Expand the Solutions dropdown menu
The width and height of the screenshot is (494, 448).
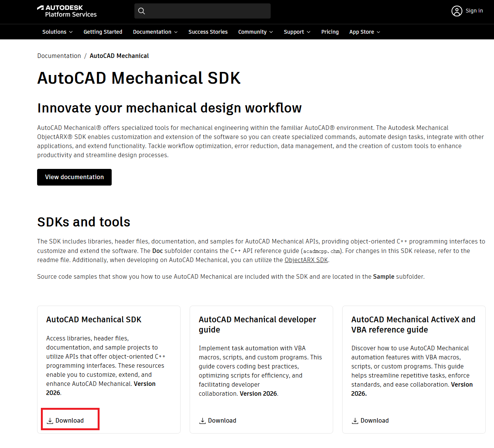pos(57,32)
